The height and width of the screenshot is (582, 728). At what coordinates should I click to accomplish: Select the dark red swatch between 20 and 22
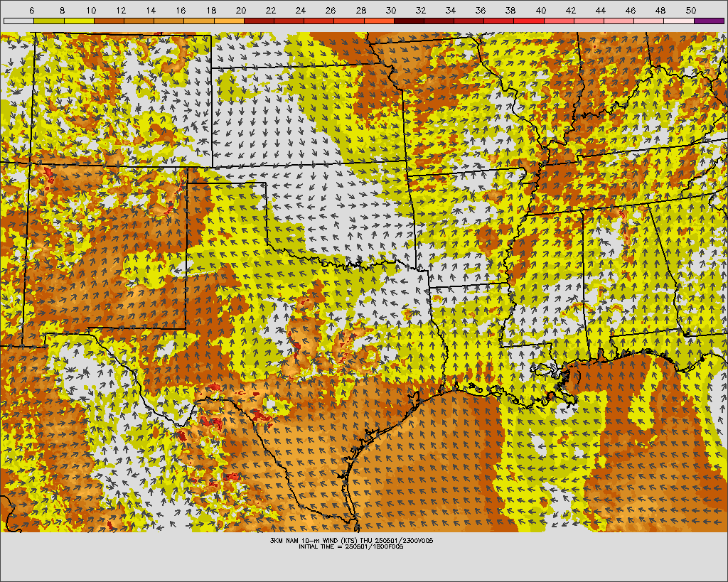259,21
